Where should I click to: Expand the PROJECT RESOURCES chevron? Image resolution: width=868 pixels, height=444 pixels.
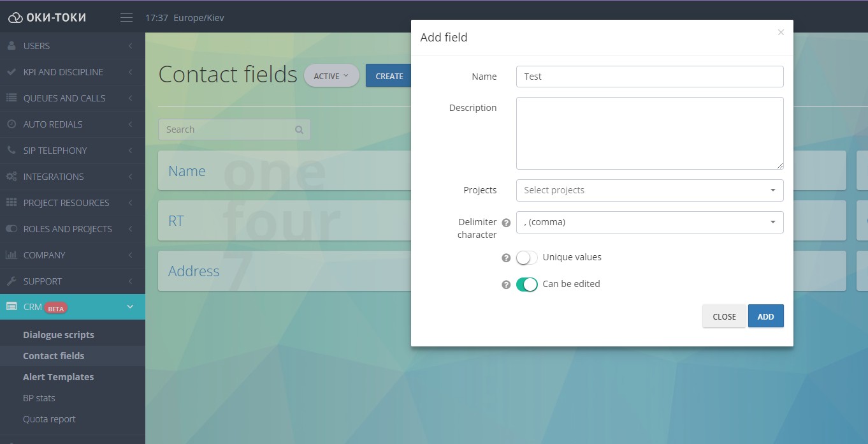click(x=130, y=203)
